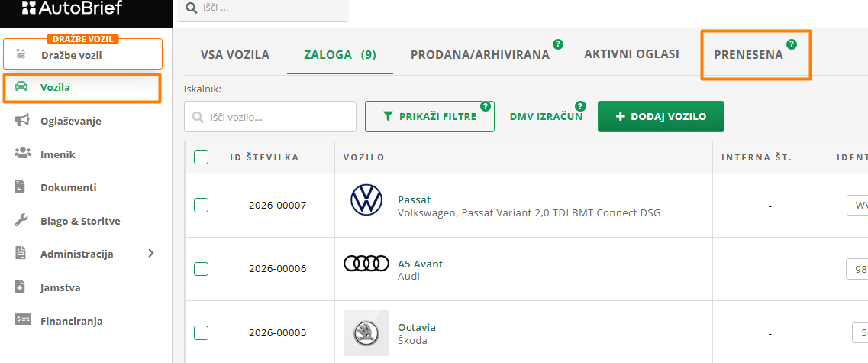Click the Jamstva warranty file icon
868x363 pixels.
[x=22, y=287]
